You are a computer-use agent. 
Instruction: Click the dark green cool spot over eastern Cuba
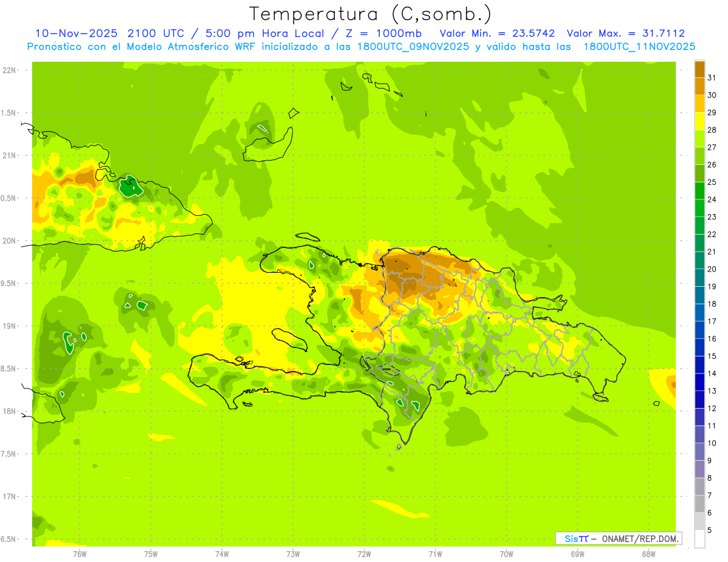click(x=130, y=187)
